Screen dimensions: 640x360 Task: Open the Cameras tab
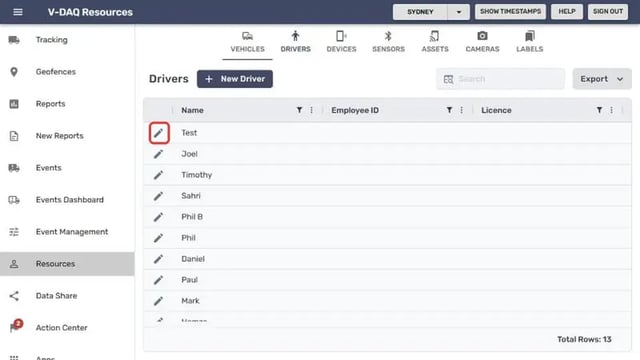[482, 42]
